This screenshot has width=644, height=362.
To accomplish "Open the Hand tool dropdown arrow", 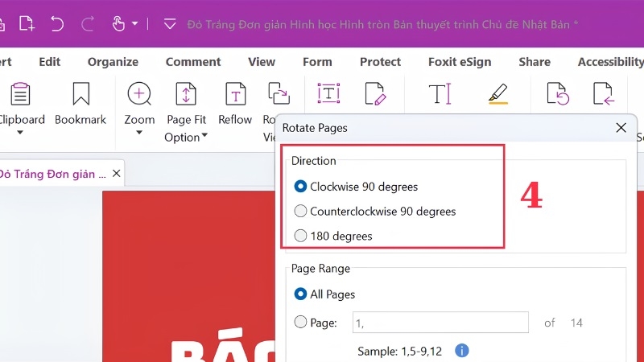I will (134, 24).
